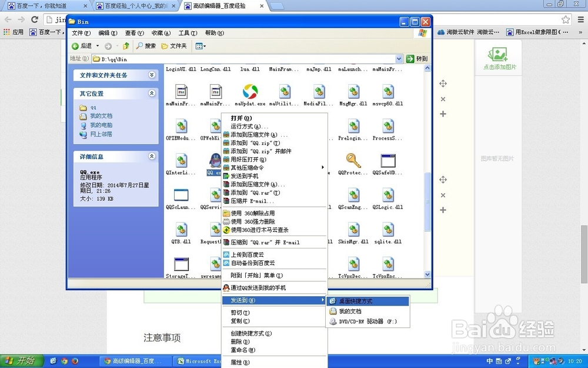Image resolution: width=588 pixels, height=368 pixels.
Task: Click the Start (开始) button
Action: pyautogui.click(x=21, y=361)
